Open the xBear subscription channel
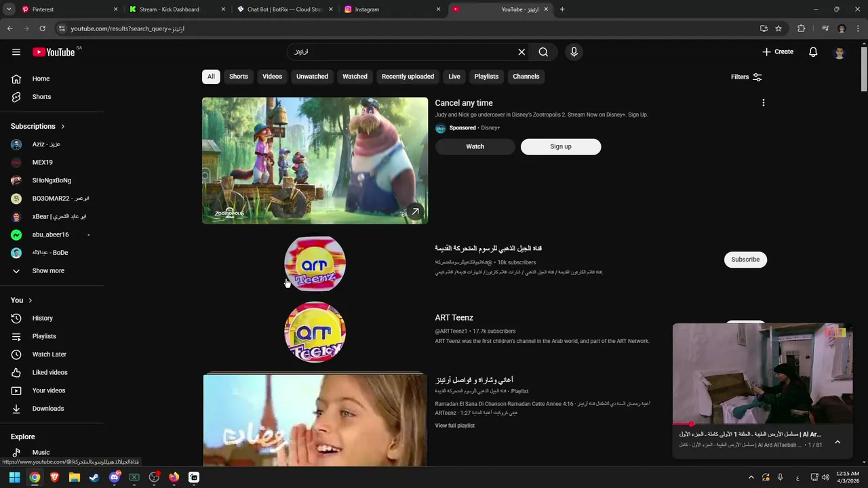This screenshot has height=488, width=868. (52, 216)
